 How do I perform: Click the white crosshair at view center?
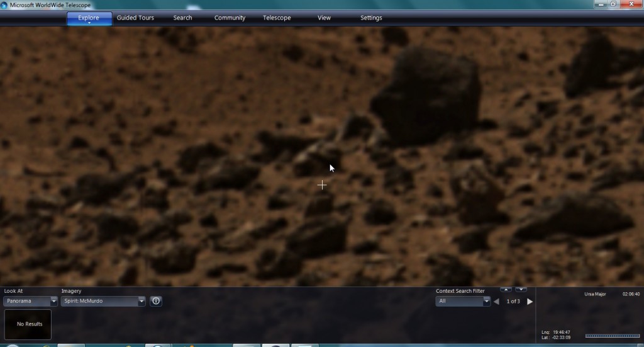click(322, 185)
